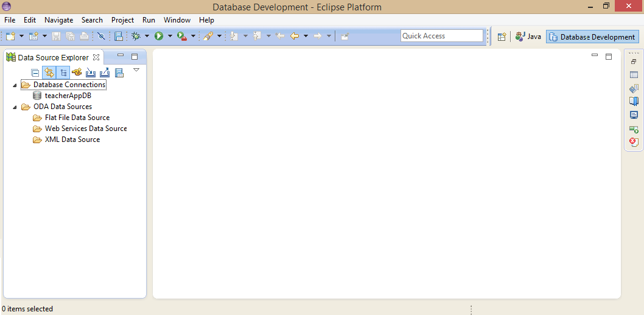Open the Window menu

pos(177,19)
